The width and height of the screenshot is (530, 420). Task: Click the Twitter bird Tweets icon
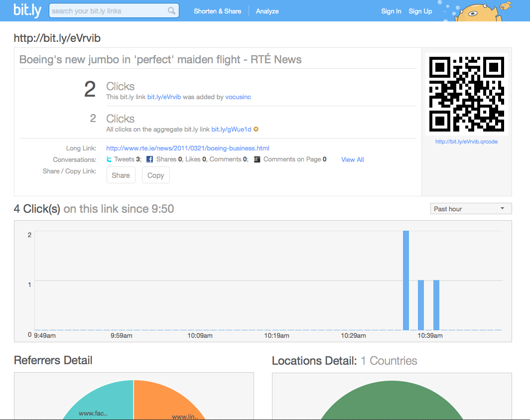pos(109,159)
